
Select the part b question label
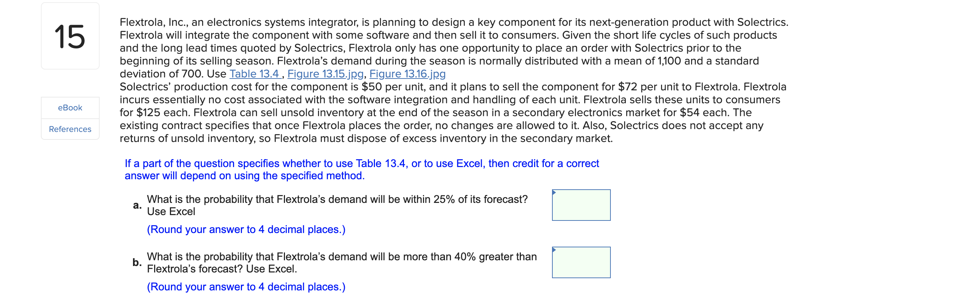coord(136,262)
